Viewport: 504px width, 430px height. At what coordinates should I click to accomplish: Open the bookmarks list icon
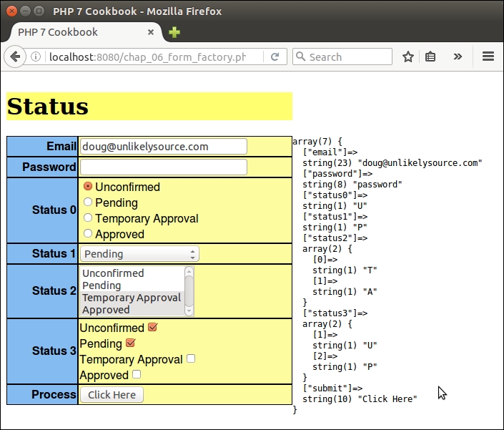click(x=430, y=57)
